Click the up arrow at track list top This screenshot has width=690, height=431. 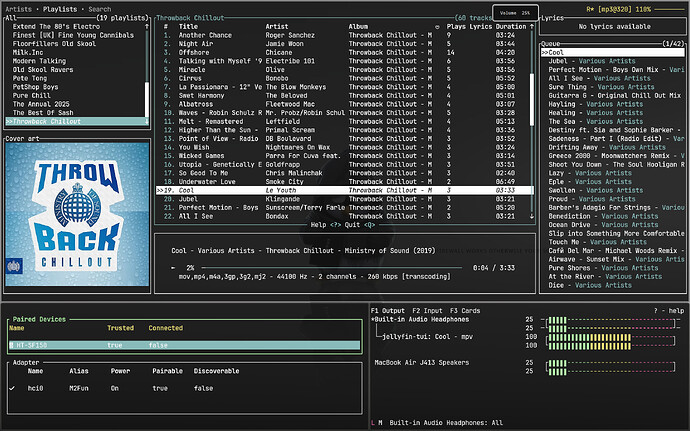pos(532,26)
